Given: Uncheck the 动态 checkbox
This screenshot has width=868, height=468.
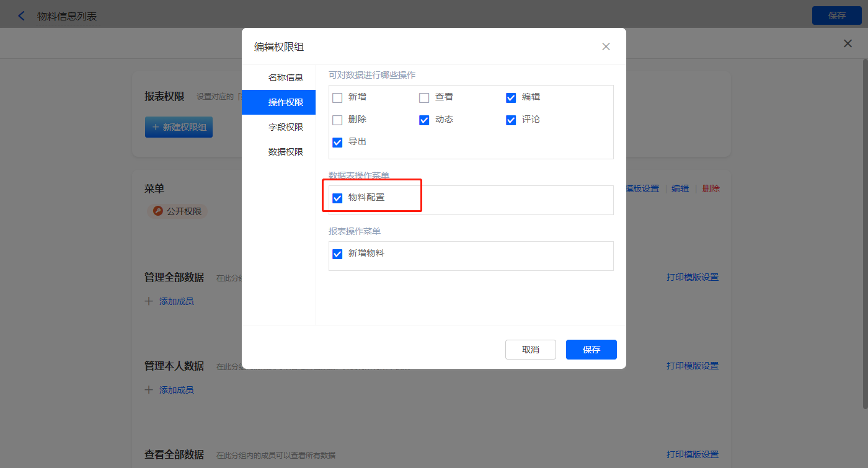Looking at the screenshot, I should [x=424, y=120].
